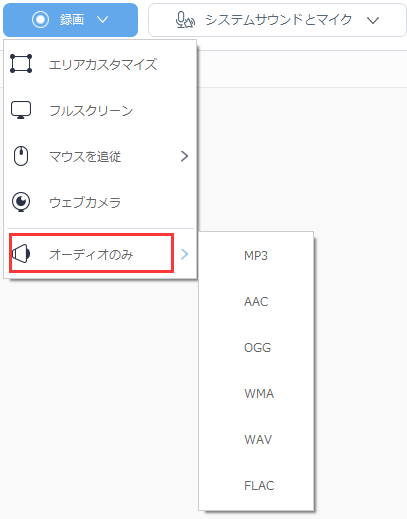This screenshot has height=519, width=407.
Task: Choose MP3 audio format
Action: coord(256,256)
